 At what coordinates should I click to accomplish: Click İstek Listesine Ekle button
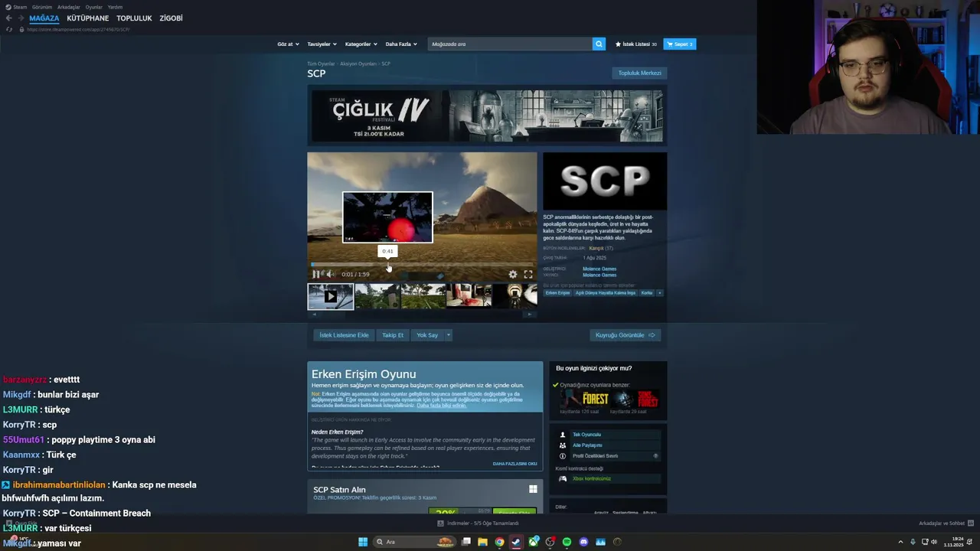coord(344,335)
